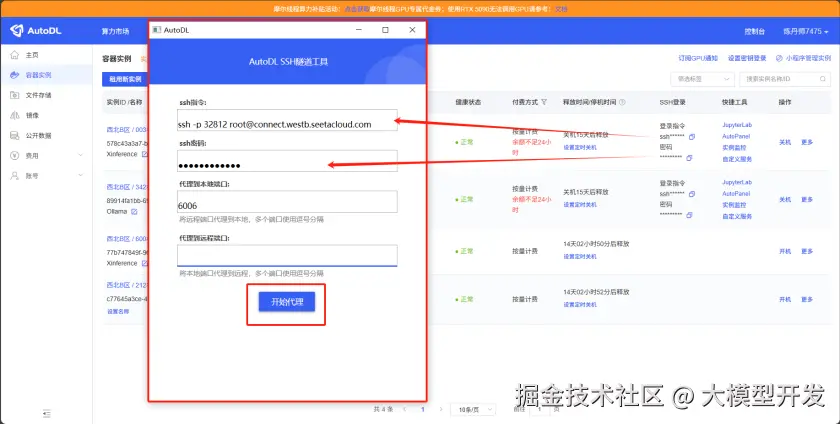Image resolution: width=840 pixels, height=424 pixels.
Task: Edit the Xinference instance name icon, first row
Action: point(144,154)
